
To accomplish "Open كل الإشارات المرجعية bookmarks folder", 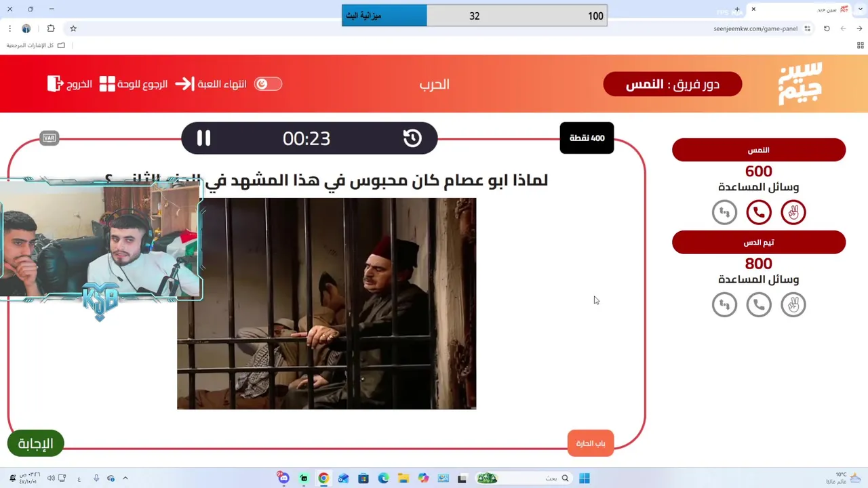I will click(36, 45).
